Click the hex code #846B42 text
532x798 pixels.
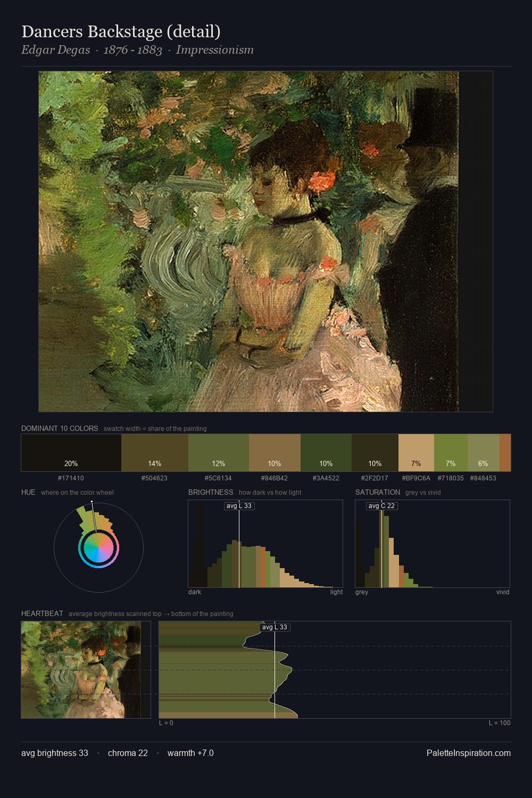pos(274,478)
